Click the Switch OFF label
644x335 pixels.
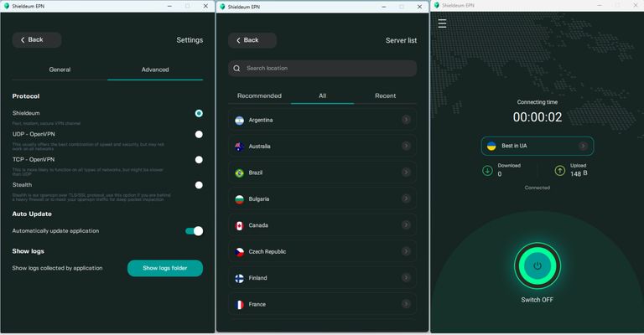pos(538,300)
